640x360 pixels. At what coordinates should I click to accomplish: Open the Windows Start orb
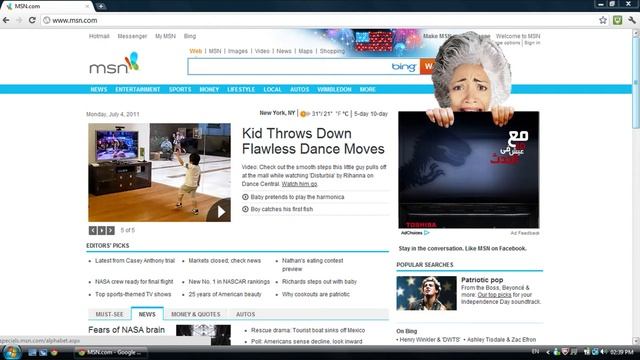pos(11,352)
